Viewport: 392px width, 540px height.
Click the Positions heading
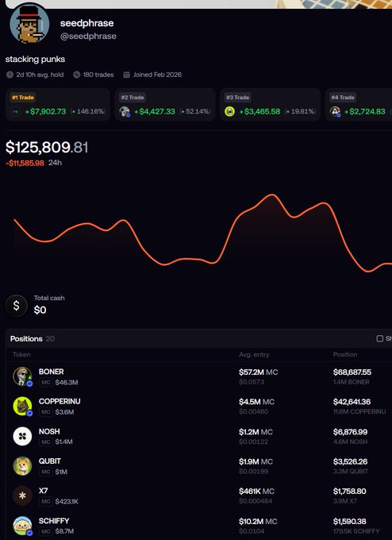[26, 338]
